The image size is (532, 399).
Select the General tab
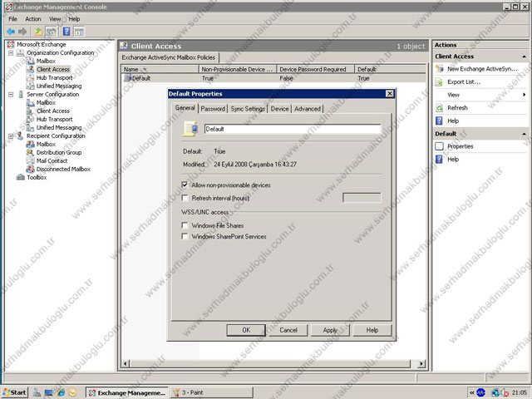coord(185,108)
